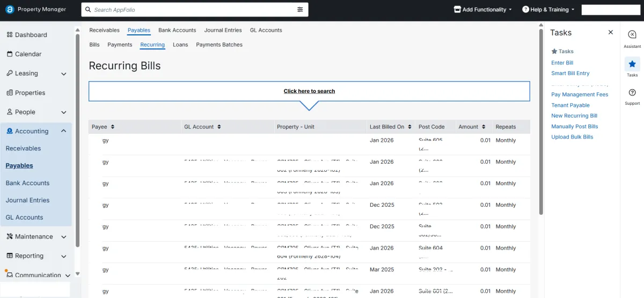Open Dashboard from the sidebar
This screenshot has height=298, width=644.
click(31, 35)
